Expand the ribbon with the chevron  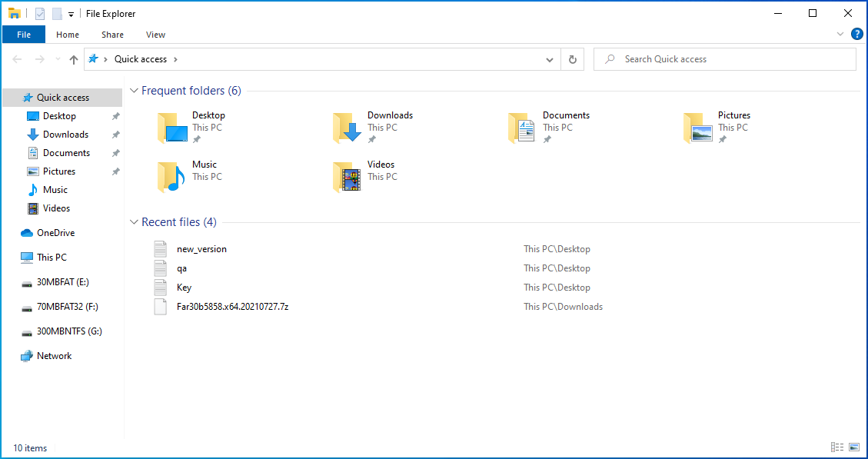(840, 34)
